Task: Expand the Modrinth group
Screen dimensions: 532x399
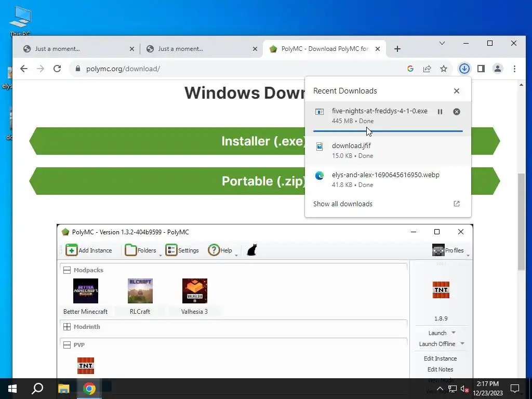Action: pos(67,327)
